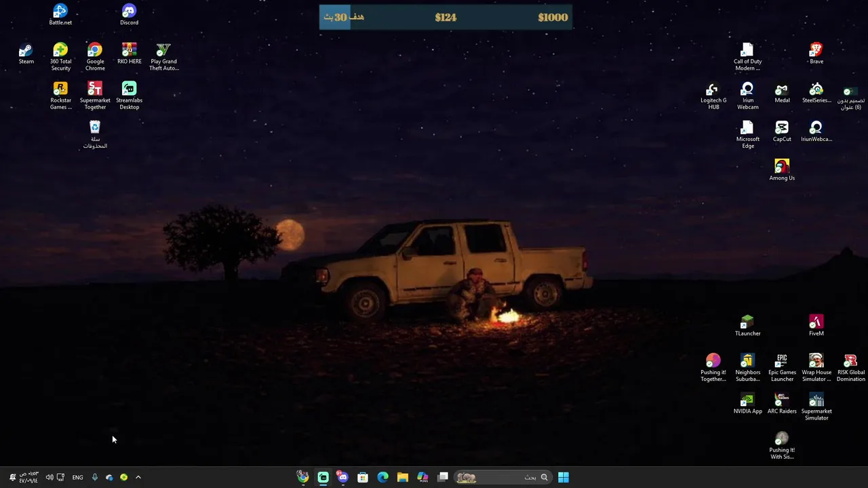This screenshot has height=488, width=868.
Task: Open the Battle.net desktop shortcut
Action: click(x=60, y=15)
